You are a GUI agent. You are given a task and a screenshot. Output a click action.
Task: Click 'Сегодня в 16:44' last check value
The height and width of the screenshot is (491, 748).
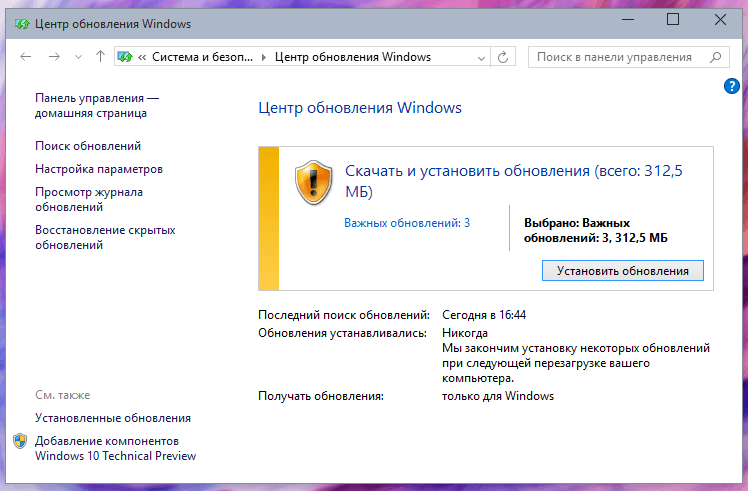click(484, 315)
